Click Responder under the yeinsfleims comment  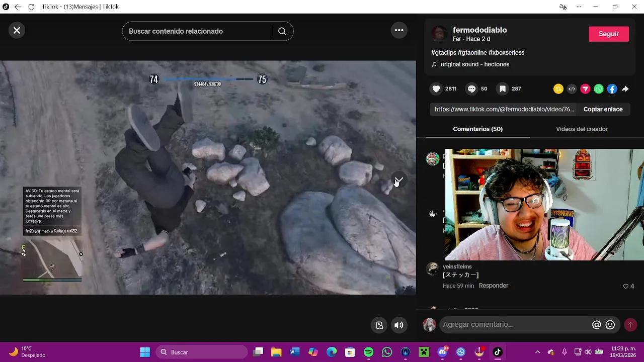tap(493, 286)
